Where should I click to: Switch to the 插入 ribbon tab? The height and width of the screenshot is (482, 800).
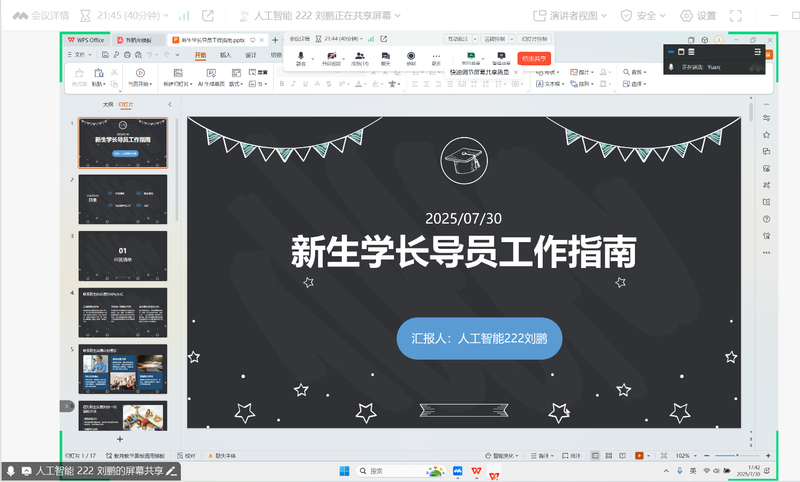click(x=225, y=55)
